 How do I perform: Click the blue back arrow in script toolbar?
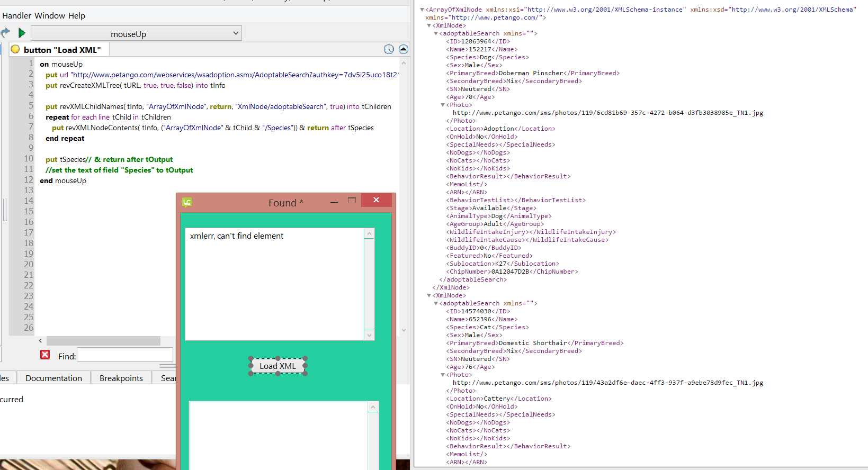5,33
